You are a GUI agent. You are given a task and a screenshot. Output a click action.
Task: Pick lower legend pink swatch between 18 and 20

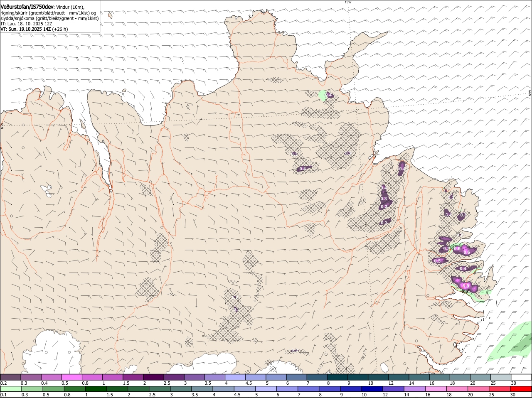click(x=457, y=389)
